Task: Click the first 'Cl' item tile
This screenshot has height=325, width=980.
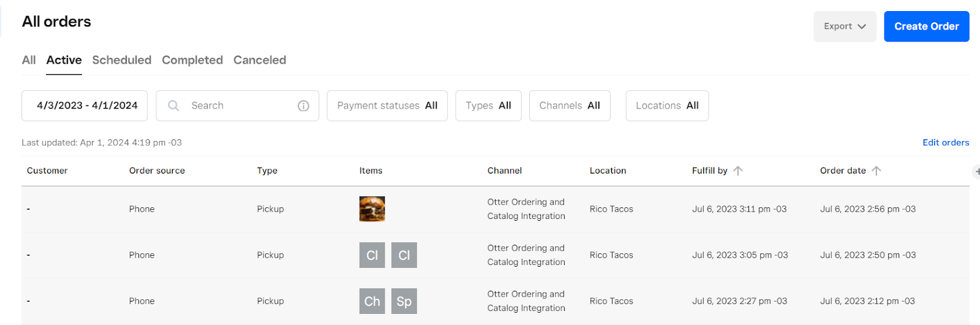Action: 372,255
